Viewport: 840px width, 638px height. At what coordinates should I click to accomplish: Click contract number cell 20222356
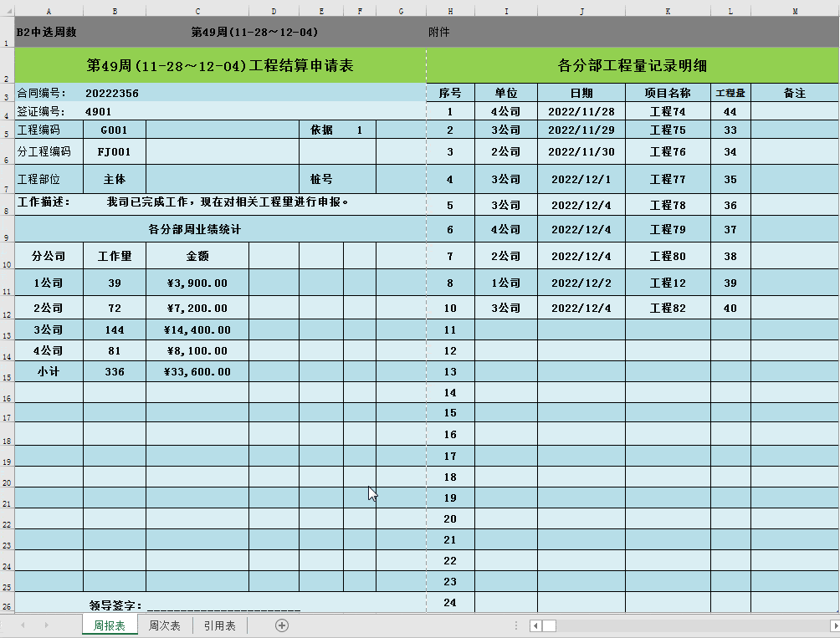pyautogui.click(x=112, y=93)
